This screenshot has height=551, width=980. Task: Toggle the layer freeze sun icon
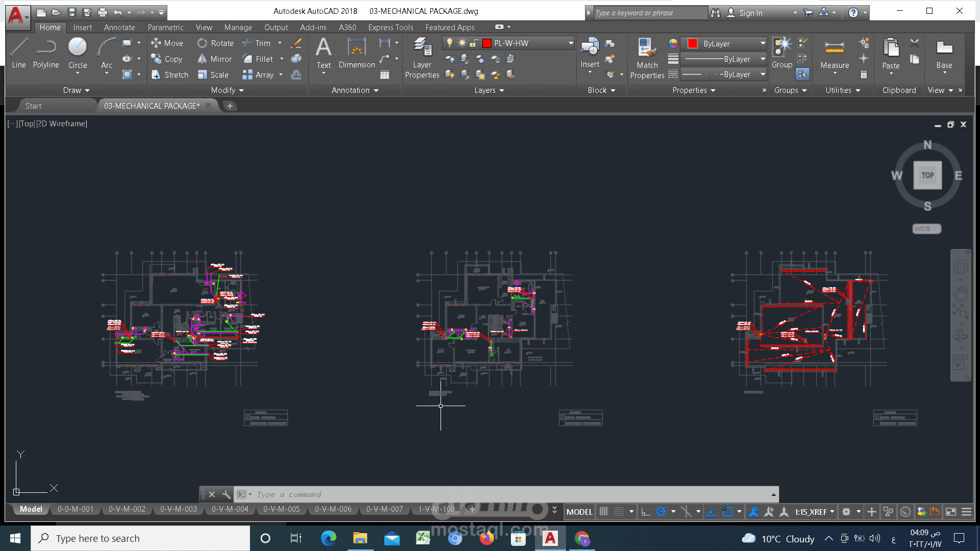[x=462, y=43]
